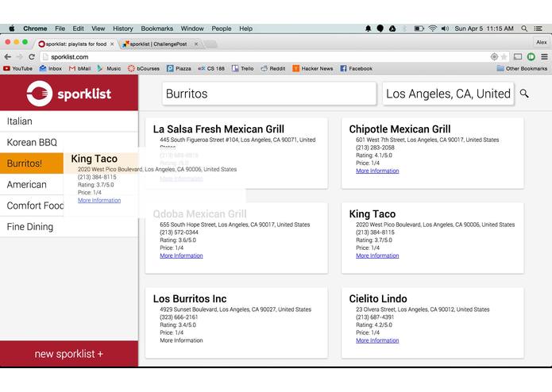Image resolution: width=552 pixels, height=392 pixels.
Task: Click the Alex profile button
Action: [541, 42]
